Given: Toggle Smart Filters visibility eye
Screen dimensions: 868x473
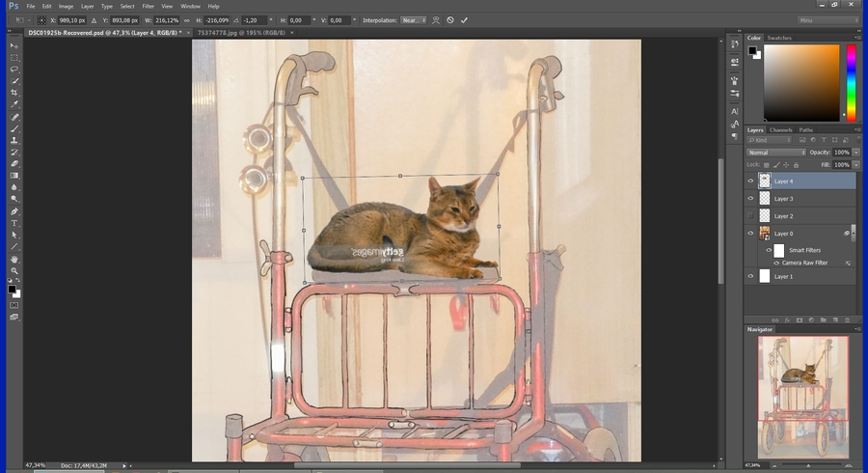Looking at the screenshot, I should pos(769,250).
